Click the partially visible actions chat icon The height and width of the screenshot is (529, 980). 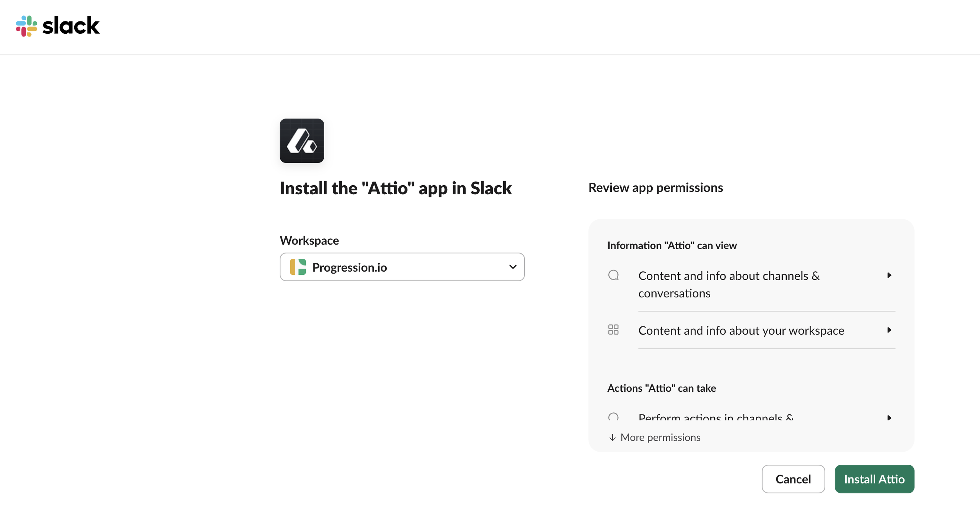coord(613,417)
